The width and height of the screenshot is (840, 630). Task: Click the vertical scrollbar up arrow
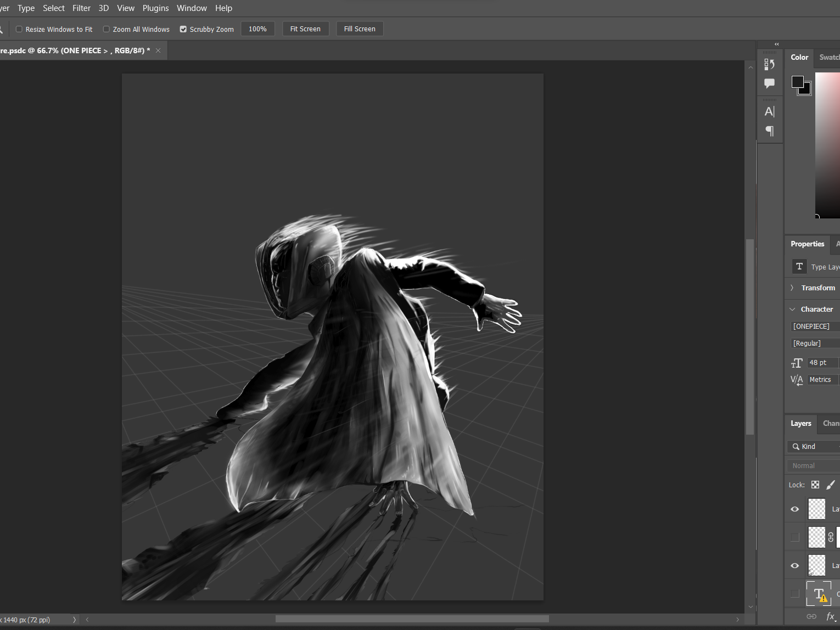(x=751, y=67)
